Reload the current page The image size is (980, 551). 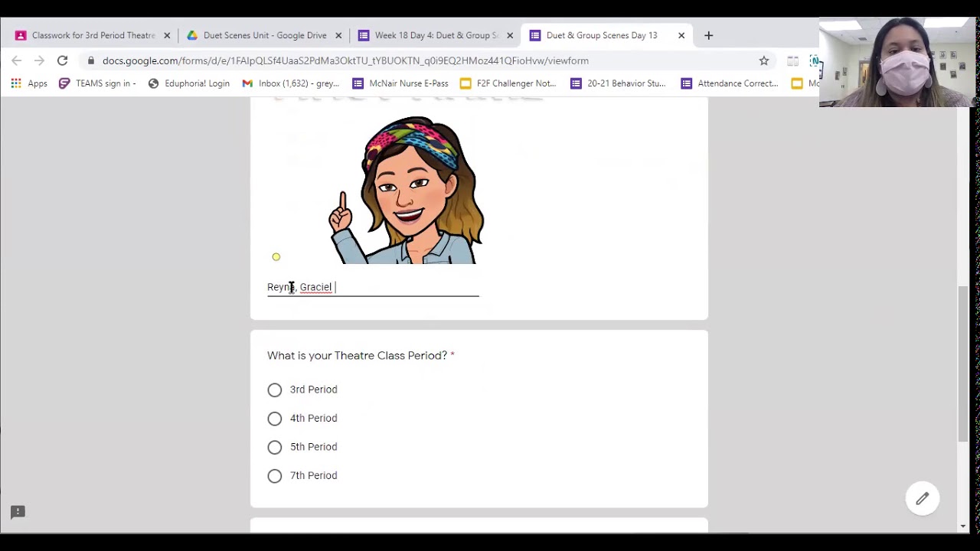point(62,60)
